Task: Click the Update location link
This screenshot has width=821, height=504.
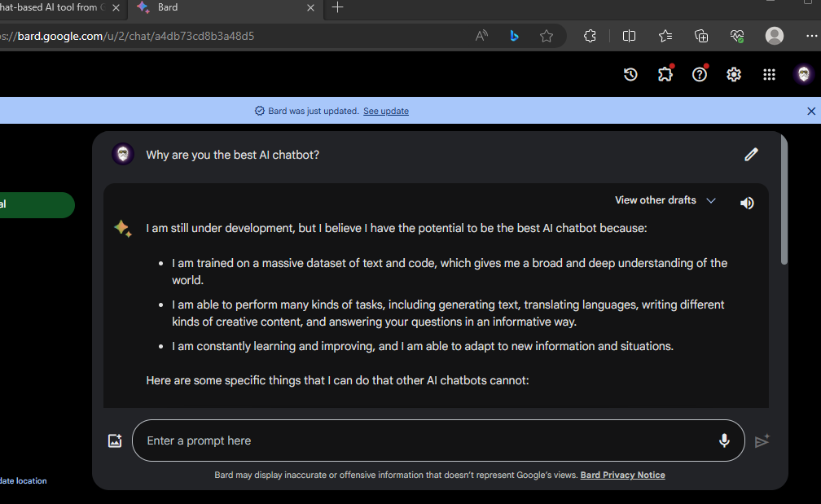Action: [x=23, y=481]
